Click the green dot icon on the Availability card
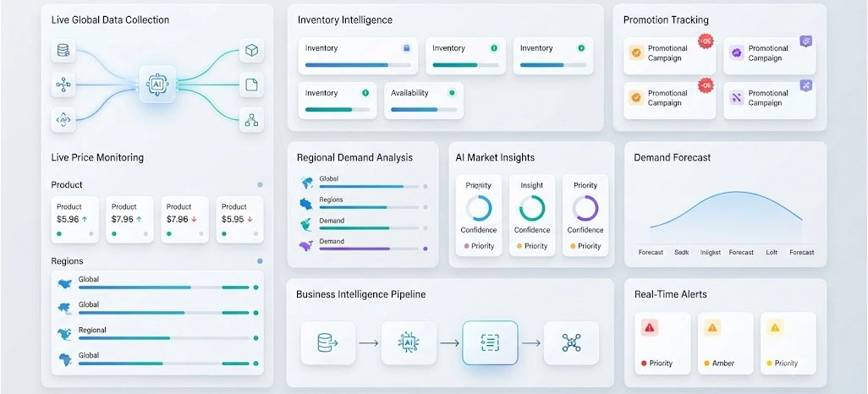 coord(452,93)
